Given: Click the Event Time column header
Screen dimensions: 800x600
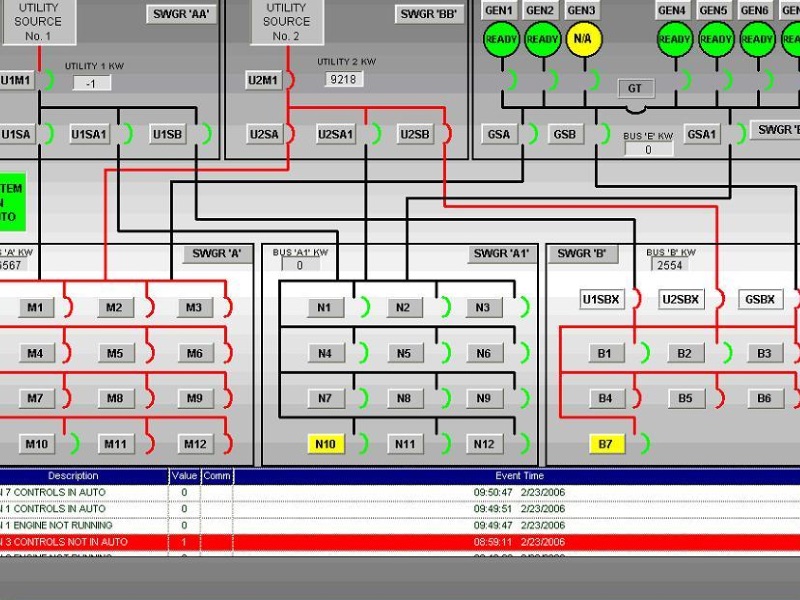Looking at the screenshot, I should 519,476.
